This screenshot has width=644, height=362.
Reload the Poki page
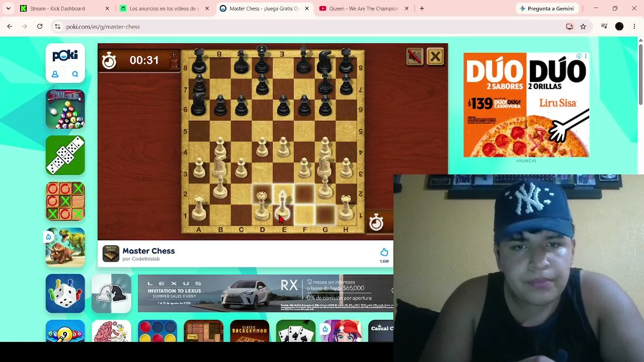click(40, 27)
